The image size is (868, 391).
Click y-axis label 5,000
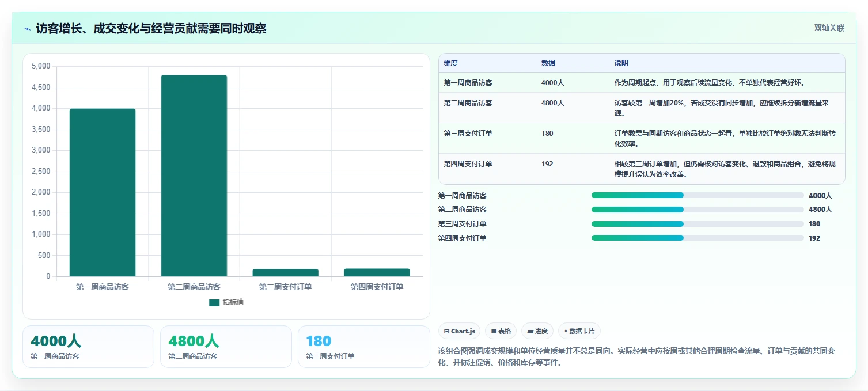[41, 66]
